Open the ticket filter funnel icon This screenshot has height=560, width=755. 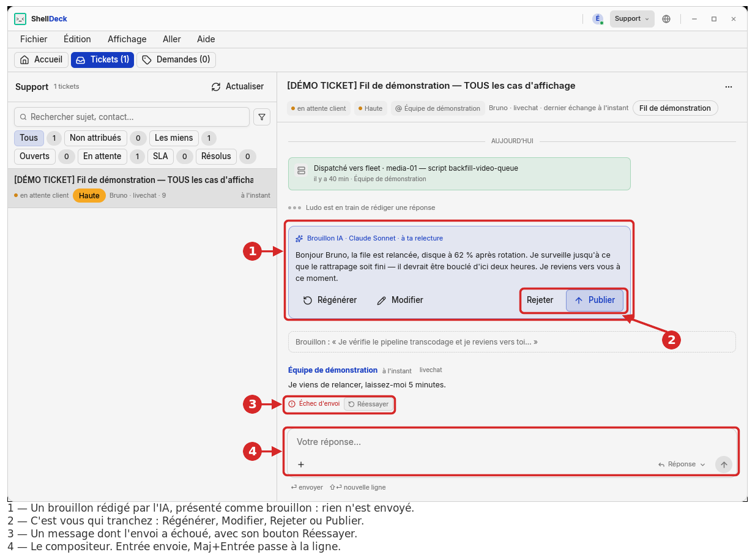pos(262,117)
